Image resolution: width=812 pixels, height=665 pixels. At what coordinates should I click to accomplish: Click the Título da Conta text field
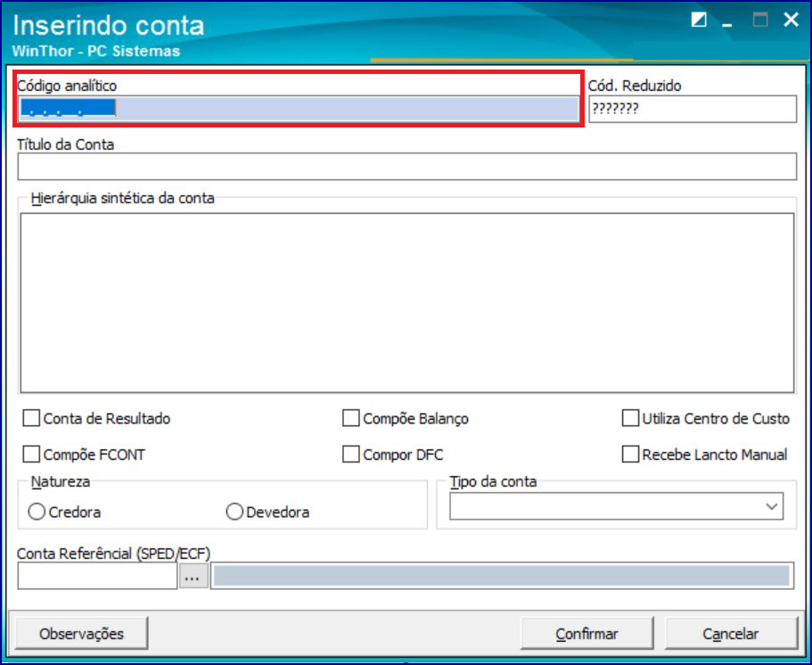(x=406, y=167)
